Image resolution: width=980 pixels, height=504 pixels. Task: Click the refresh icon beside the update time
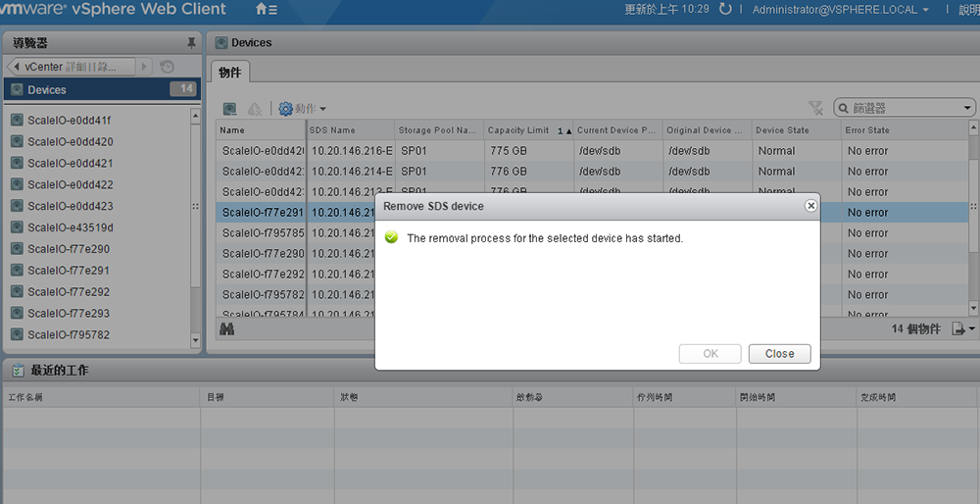coord(725,10)
